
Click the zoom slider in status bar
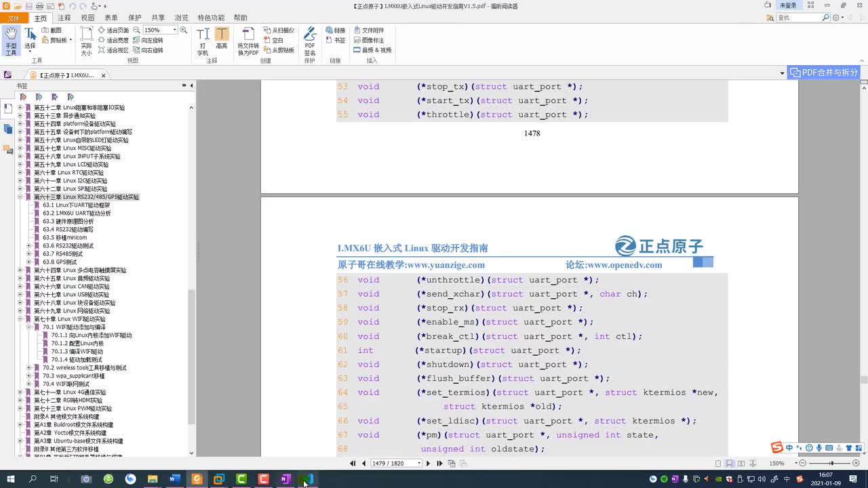pyautogui.click(x=829, y=464)
